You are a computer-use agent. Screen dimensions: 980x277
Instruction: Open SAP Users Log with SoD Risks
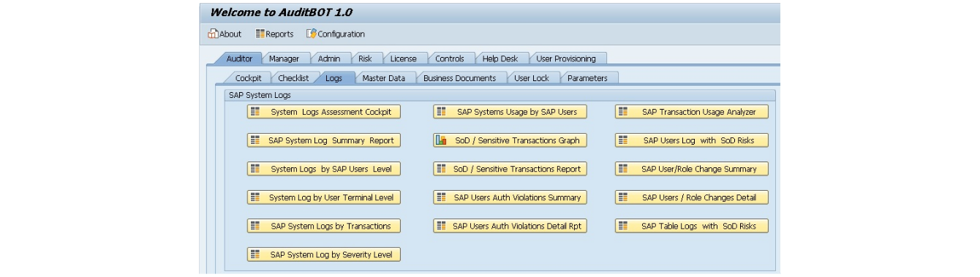[692, 140]
